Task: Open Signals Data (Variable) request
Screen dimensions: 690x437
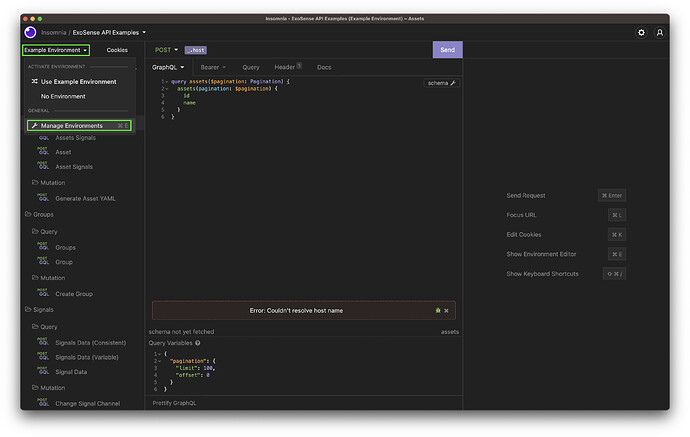Action: pyautogui.click(x=87, y=357)
